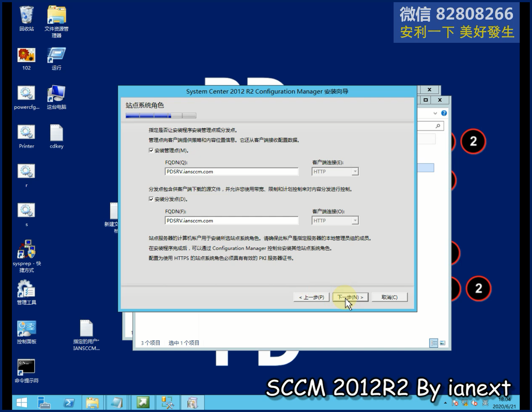This screenshot has height=412, width=532.
Task: Close the rearmost window behind Explorer
Action: 430,90
